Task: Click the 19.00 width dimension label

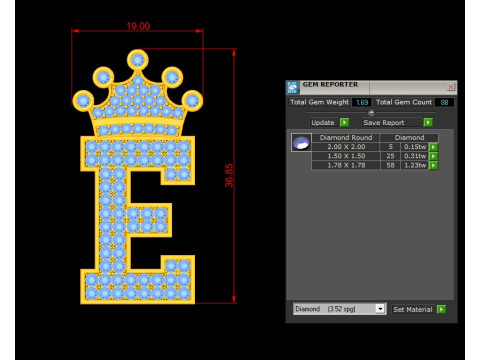Action: point(138,26)
